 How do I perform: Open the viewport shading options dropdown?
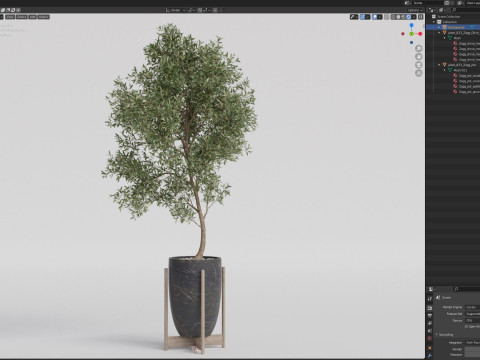point(414,17)
